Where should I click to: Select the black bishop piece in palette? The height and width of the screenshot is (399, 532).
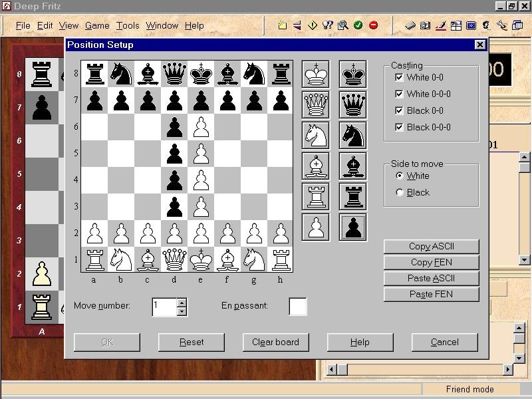[x=353, y=166]
